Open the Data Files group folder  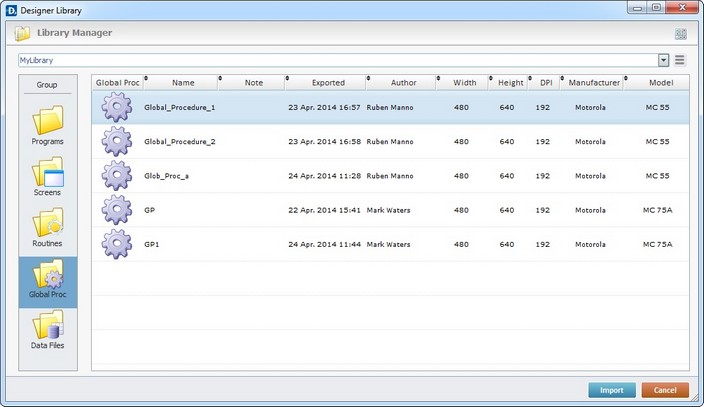pos(48,329)
